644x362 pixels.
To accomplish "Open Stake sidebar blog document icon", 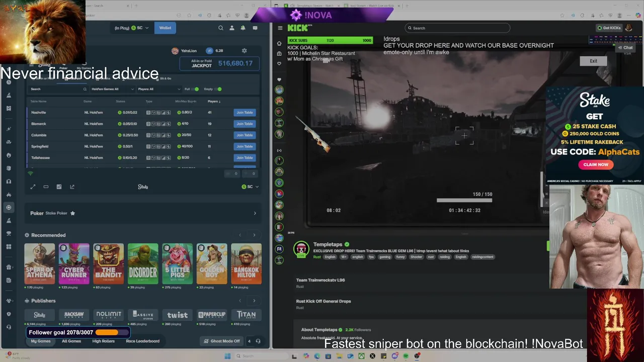I will coord(9,280).
